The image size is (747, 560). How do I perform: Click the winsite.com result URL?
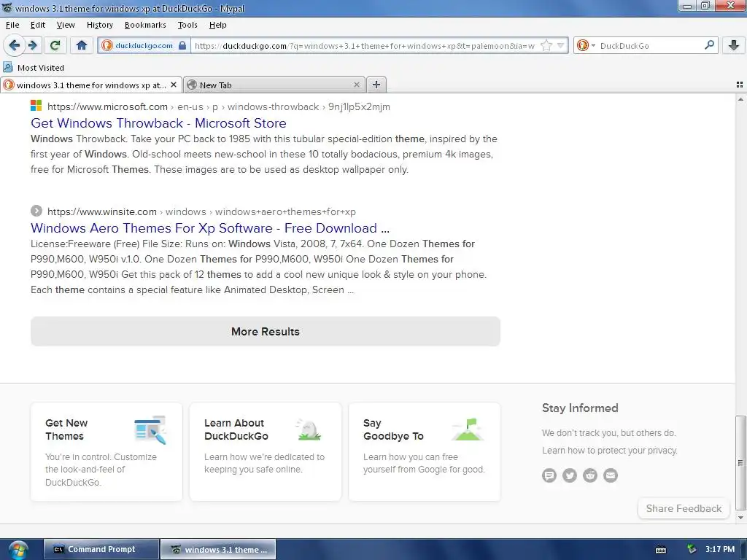tap(201, 212)
